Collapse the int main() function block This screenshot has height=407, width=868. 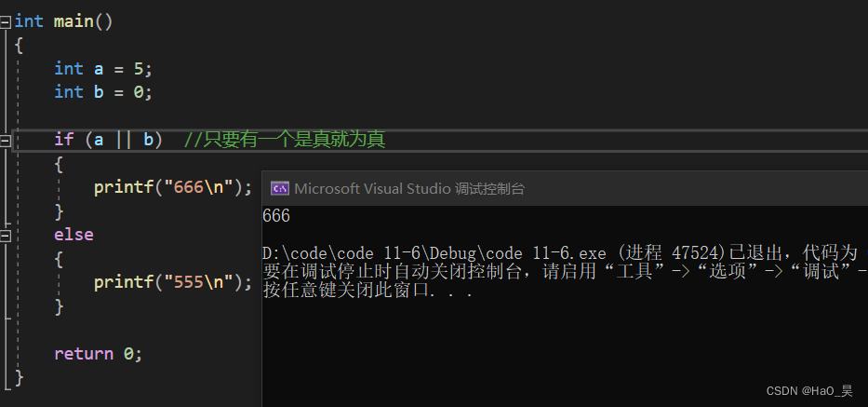(5, 22)
